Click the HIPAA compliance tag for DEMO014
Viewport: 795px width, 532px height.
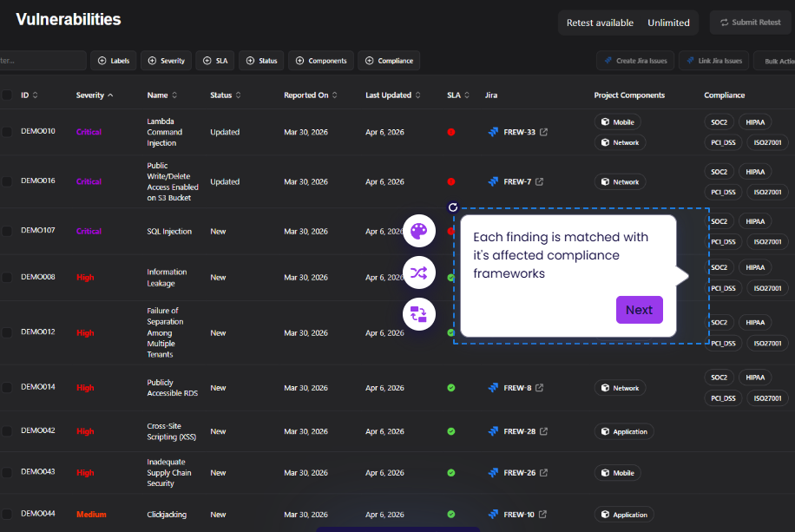coord(754,378)
